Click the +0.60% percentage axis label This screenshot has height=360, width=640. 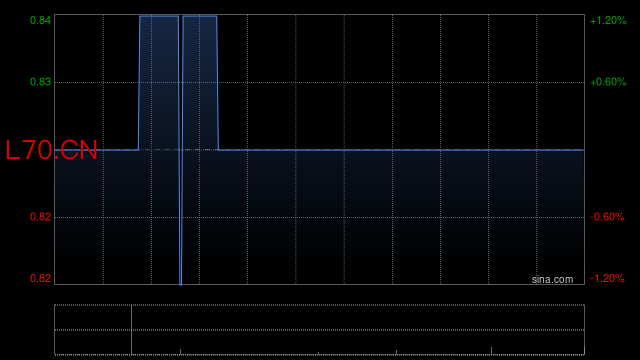coord(608,82)
